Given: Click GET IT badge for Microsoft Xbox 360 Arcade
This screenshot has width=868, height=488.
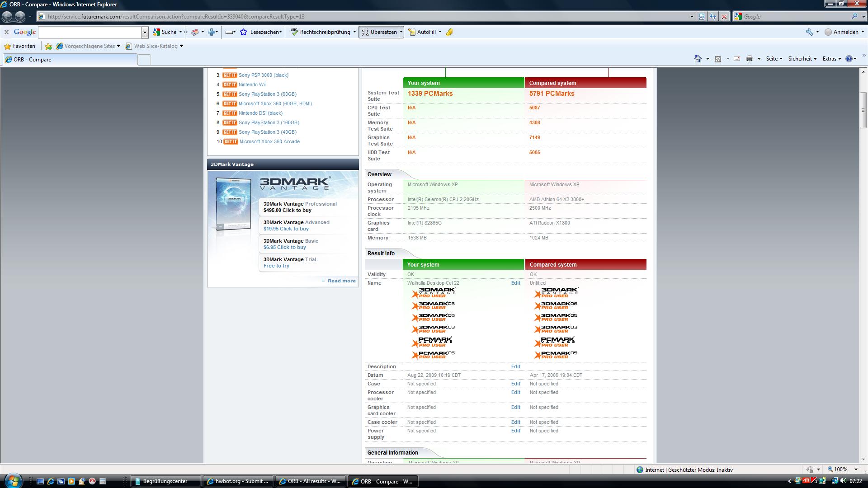Looking at the screenshot, I should (x=231, y=141).
